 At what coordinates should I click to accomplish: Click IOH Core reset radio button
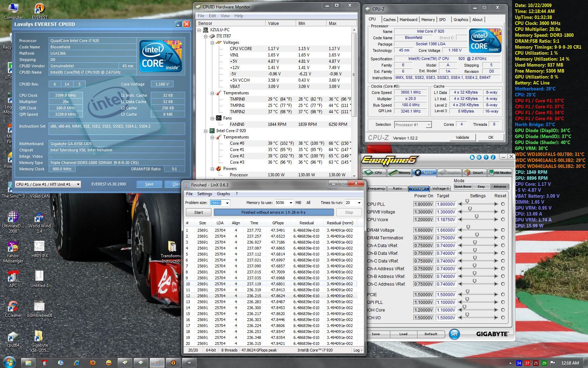503,310
